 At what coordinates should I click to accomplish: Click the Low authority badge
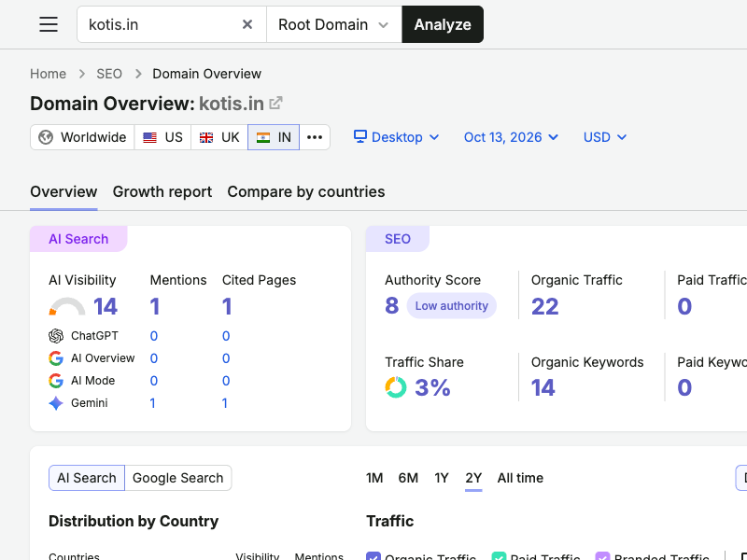pyautogui.click(x=451, y=306)
